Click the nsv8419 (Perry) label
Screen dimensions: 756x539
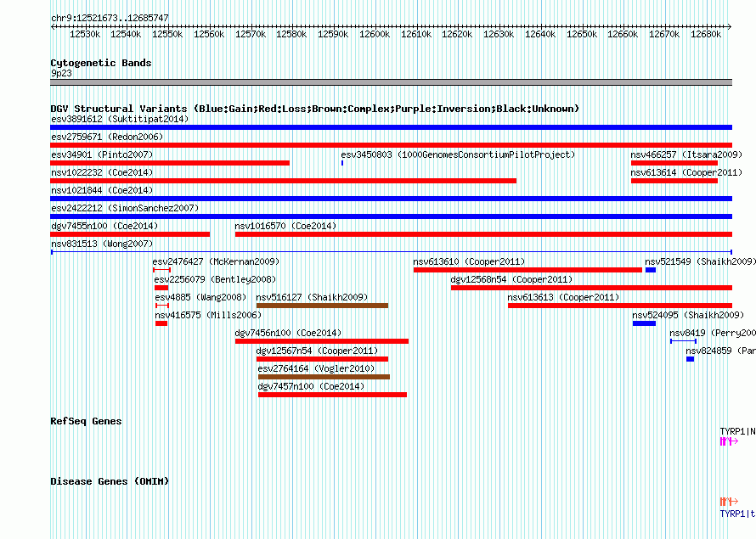click(713, 333)
